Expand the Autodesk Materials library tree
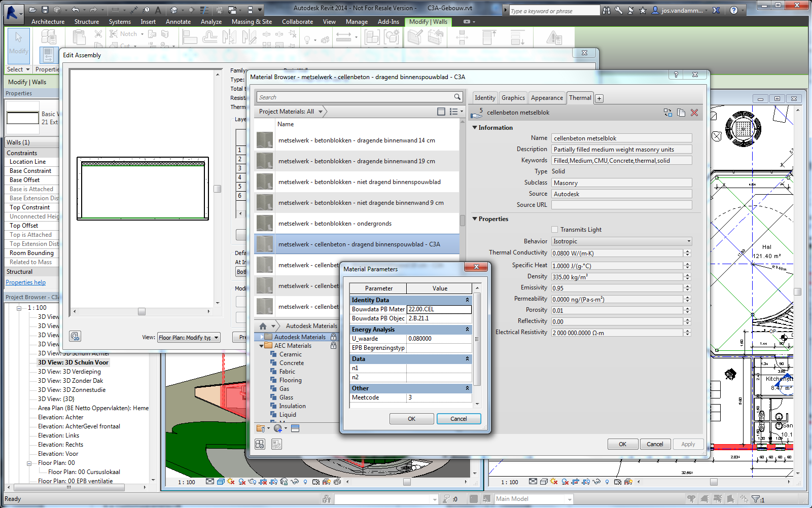Screen dimensions: 812x508 coord(262,337)
